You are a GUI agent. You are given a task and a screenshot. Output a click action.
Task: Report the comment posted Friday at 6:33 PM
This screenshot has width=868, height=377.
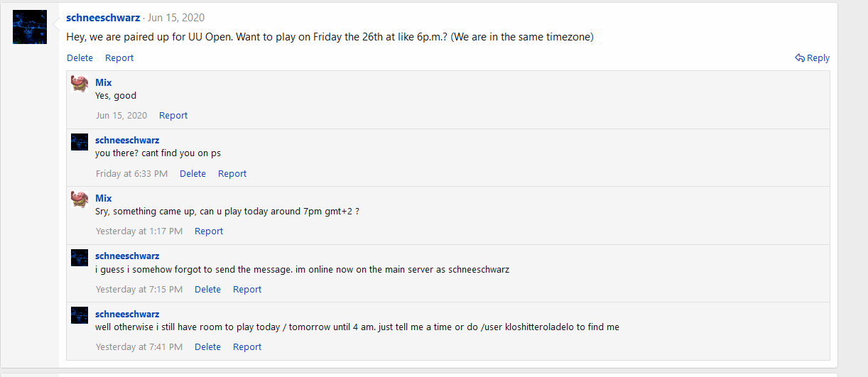click(232, 174)
